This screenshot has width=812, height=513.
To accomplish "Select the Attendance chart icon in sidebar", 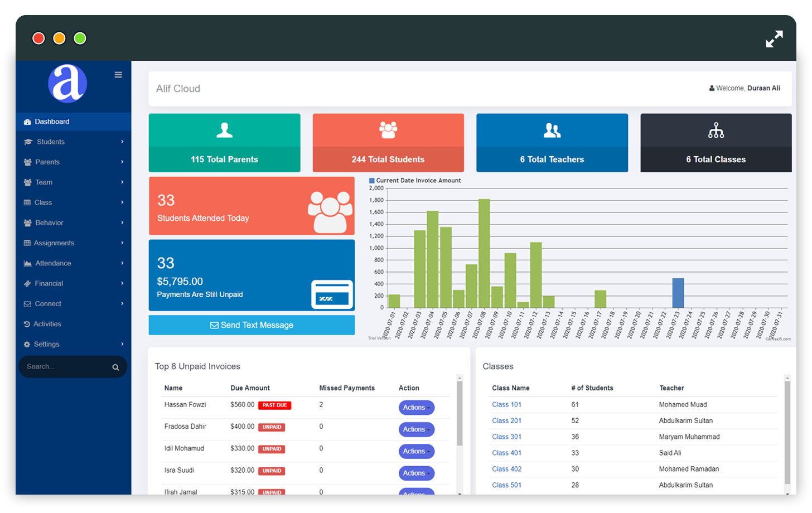I will (28, 263).
